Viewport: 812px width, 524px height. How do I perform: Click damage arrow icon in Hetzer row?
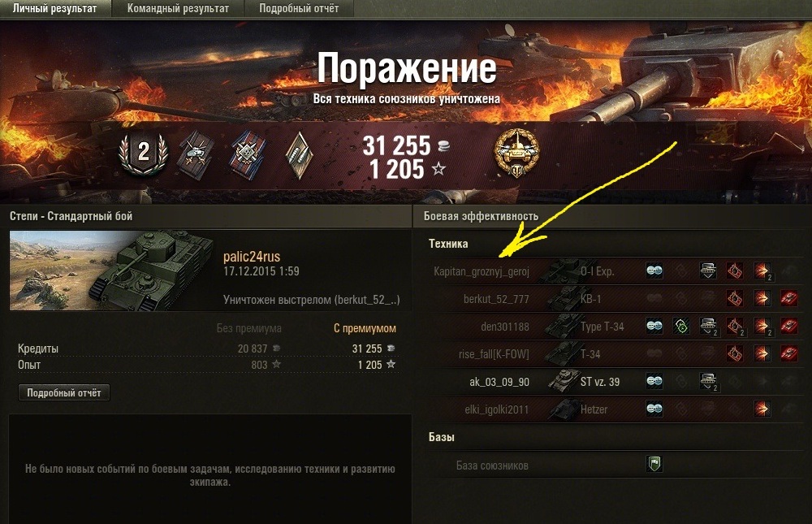click(762, 409)
